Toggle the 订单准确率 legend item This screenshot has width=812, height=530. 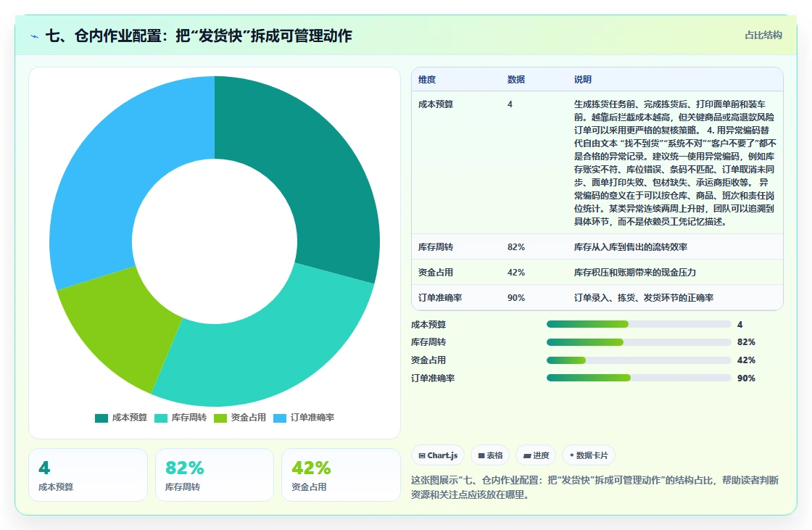click(304, 418)
